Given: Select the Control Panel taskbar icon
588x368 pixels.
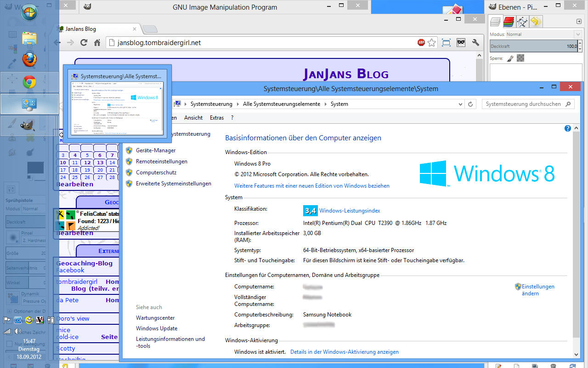Looking at the screenshot, I should point(29,104).
